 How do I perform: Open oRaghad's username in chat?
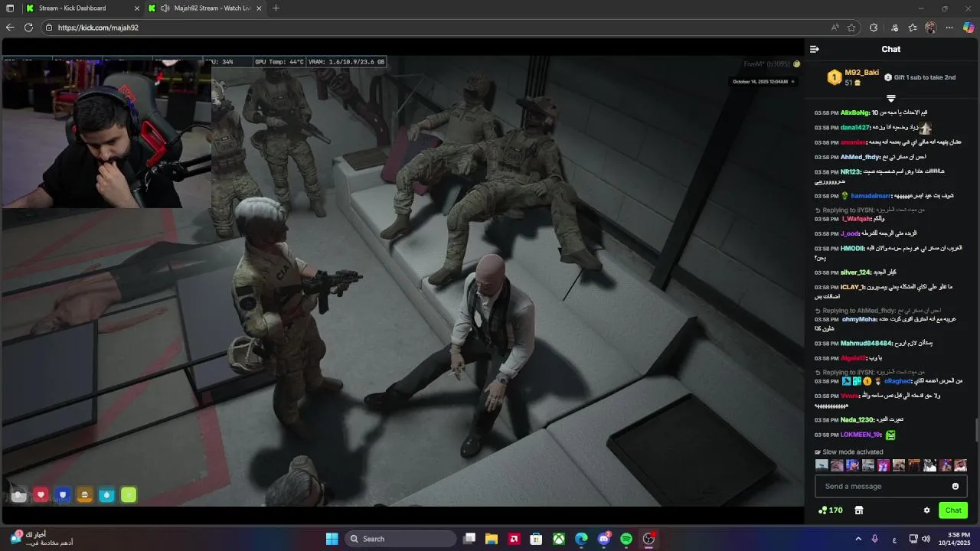(897, 381)
